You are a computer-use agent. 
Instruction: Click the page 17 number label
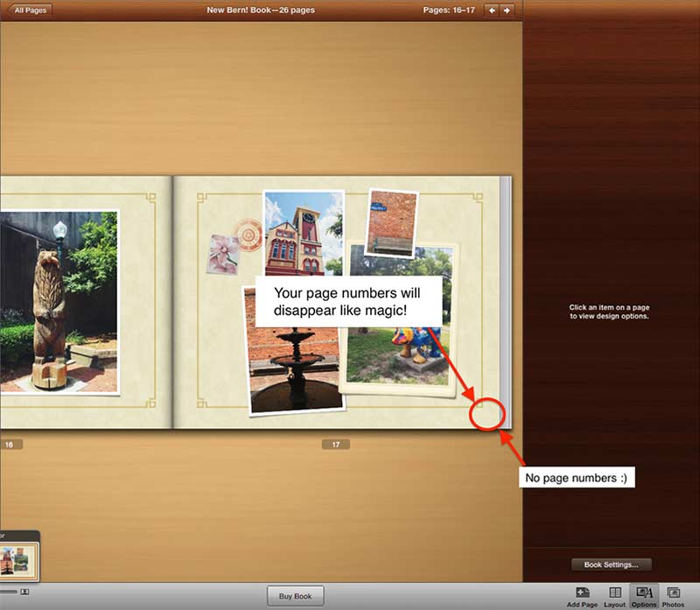coord(335,445)
